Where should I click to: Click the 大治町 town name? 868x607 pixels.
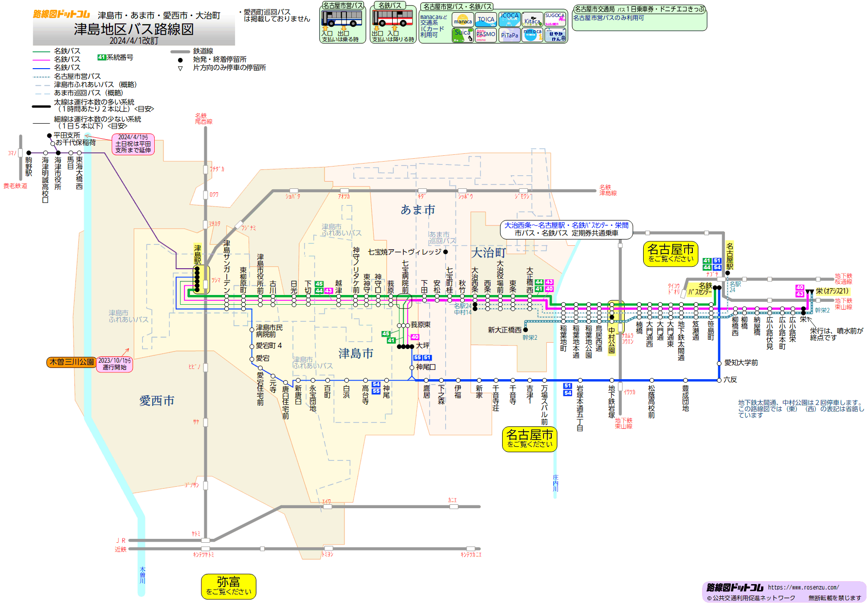click(x=488, y=253)
